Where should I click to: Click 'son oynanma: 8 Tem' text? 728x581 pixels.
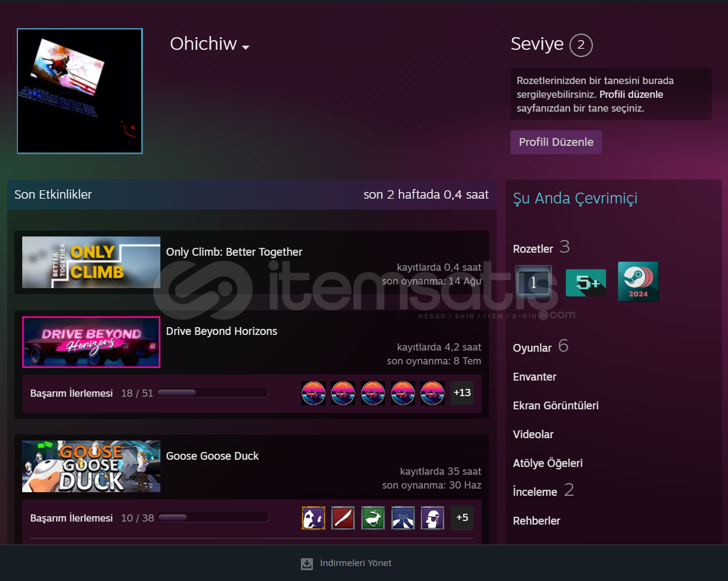pyautogui.click(x=434, y=361)
